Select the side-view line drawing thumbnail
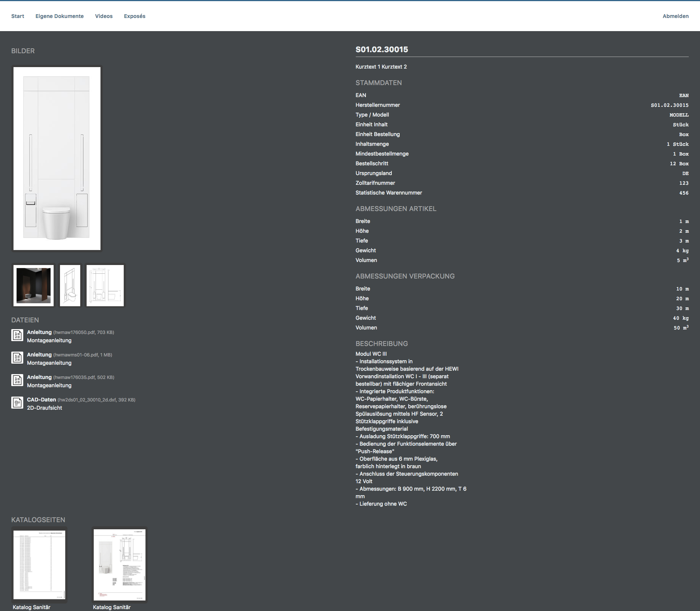Screen dimensions: 700x611 (70, 286)
